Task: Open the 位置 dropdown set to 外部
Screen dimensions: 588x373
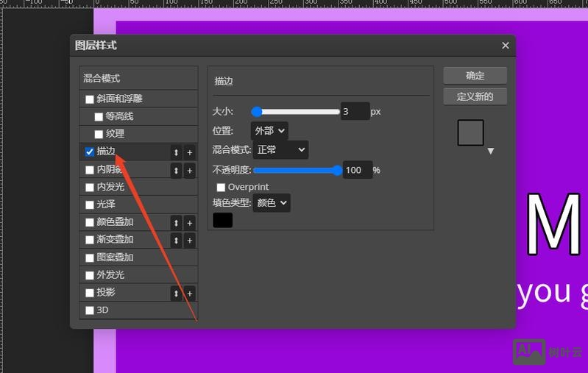Action: tap(269, 131)
